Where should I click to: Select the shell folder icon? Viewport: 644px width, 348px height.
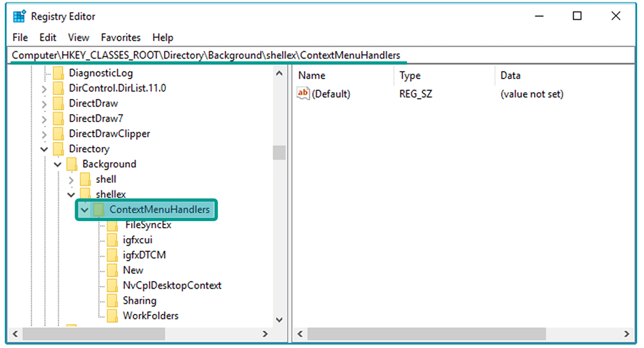(x=85, y=179)
